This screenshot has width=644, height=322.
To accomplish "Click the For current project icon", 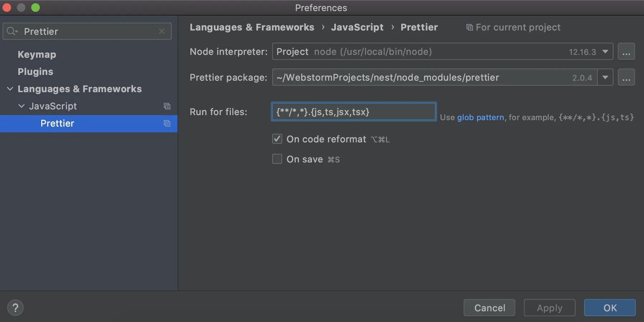I will click(x=469, y=27).
